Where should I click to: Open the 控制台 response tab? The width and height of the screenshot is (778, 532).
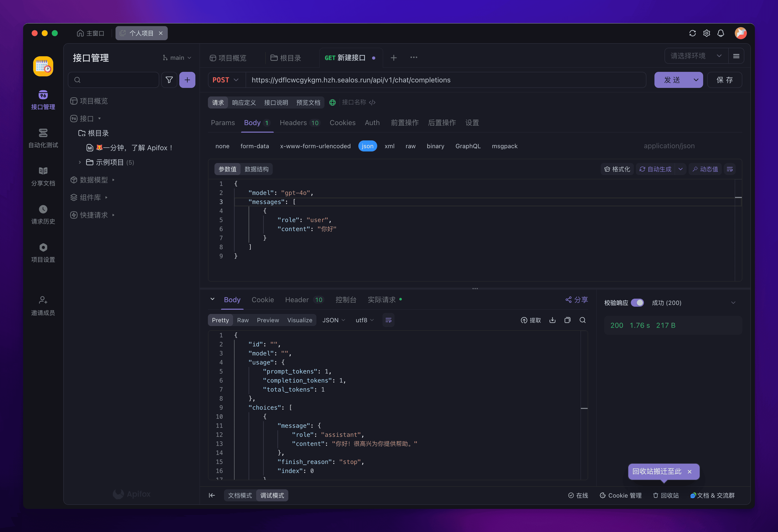[346, 300]
